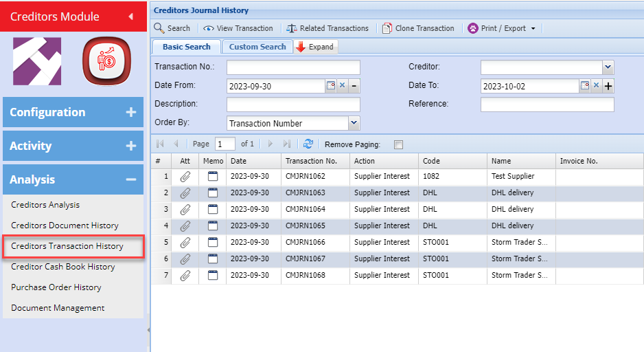Open Print / Export dropdown menu
644x352 pixels.
[503, 28]
